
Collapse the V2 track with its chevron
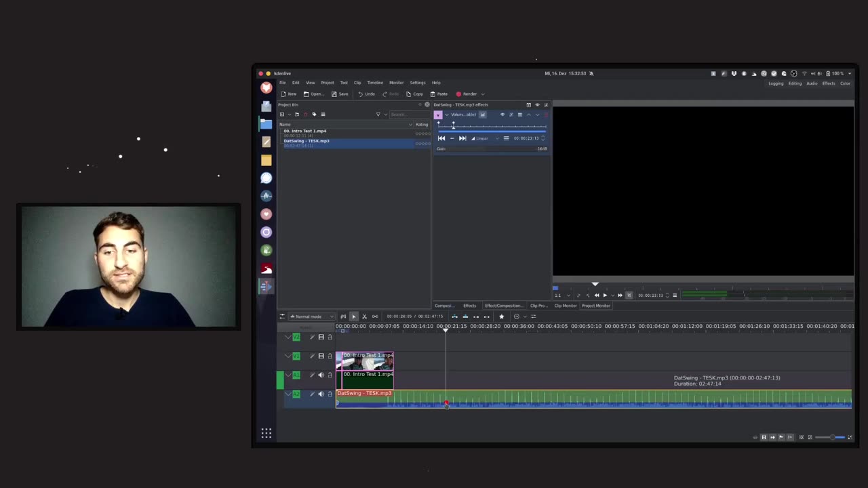(x=288, y=337)
